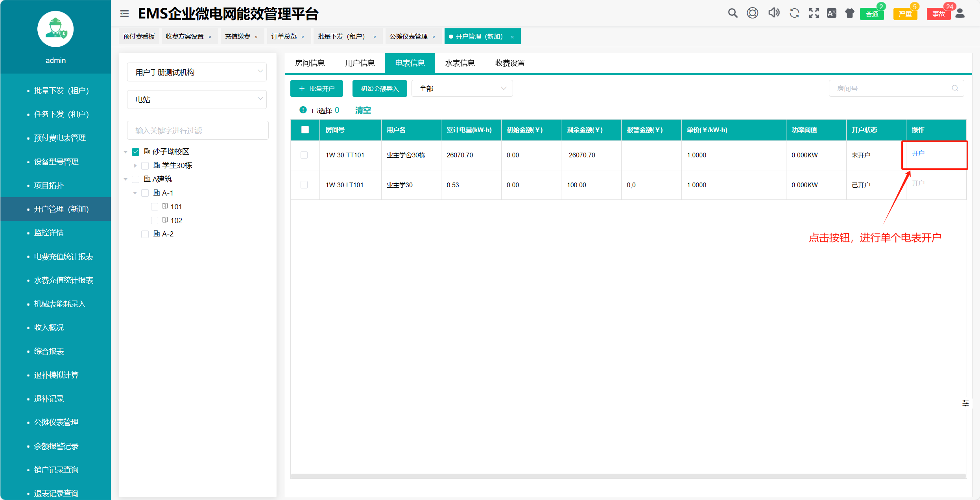980x500 pixels.
Task: Click the 批量开户 button
Action: click(x=316, y=89)
